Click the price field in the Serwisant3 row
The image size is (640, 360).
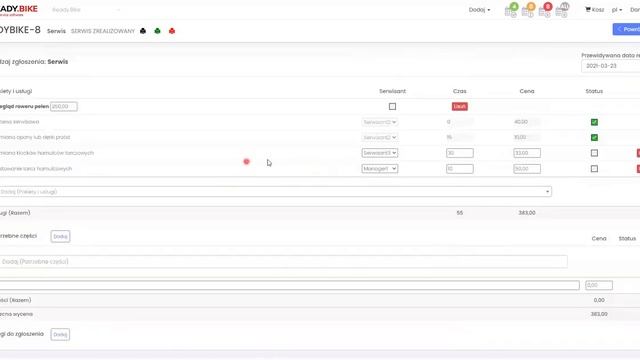[x=527, y=153]
